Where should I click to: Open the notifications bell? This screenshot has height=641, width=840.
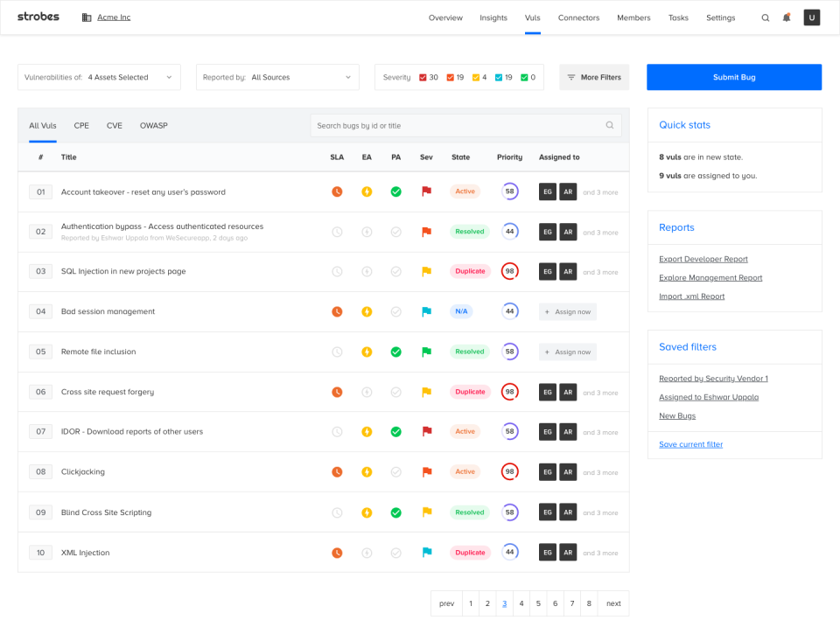point(787,17)
